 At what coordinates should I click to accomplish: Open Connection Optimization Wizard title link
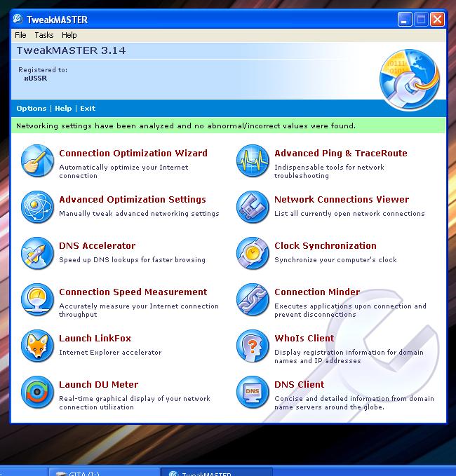click(x=133, y=153)
